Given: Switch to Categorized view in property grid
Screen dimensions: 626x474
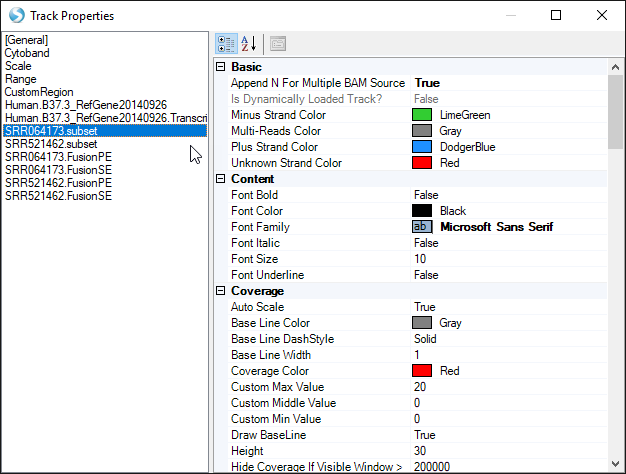Looking at the screenshot, I should pos(226,44).
